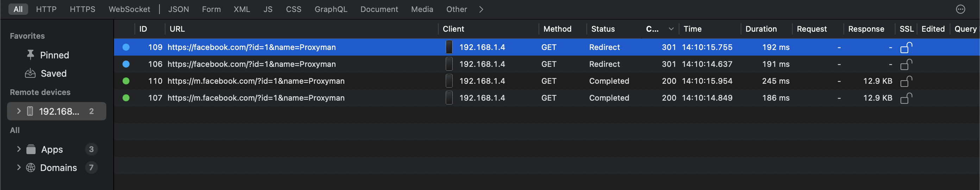
Task: Click client device icon in row 106
Action: coord(449,64)
